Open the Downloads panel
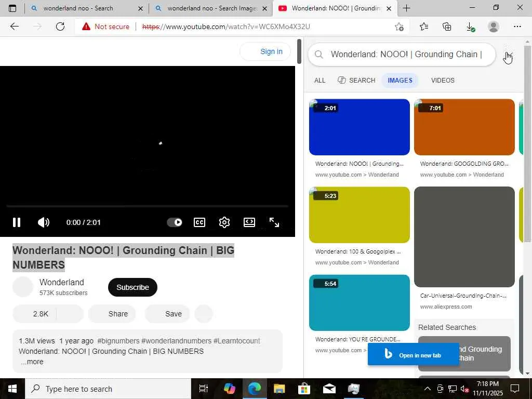This screenshot has height=399, width=532. (470, 26)
